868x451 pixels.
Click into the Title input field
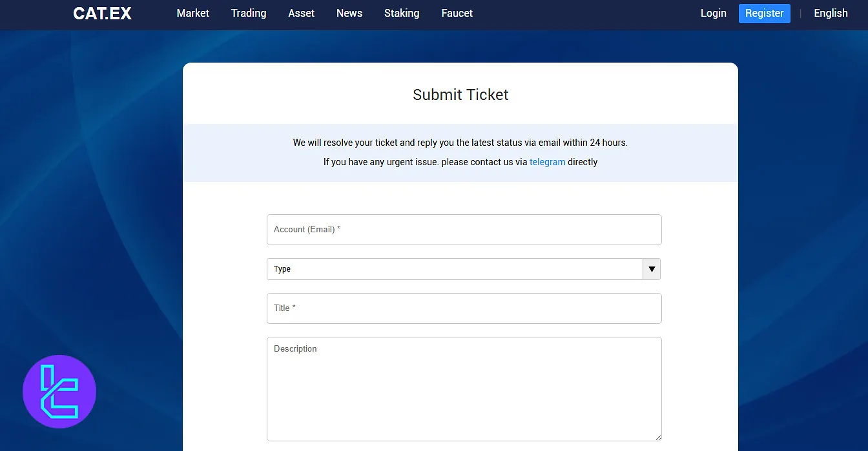click(464, 308)
